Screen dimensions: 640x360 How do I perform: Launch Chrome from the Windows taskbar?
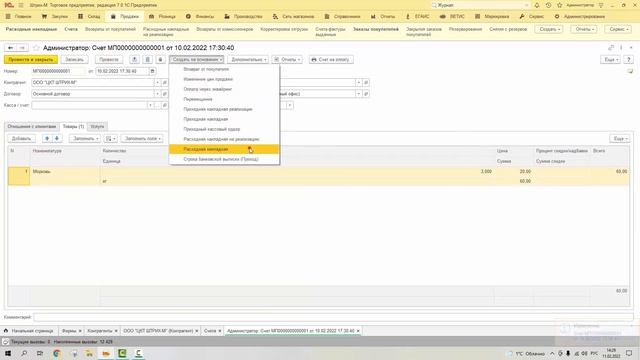(57, 353)
